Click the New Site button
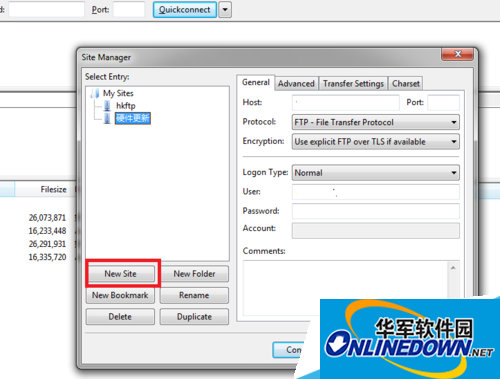The height and width of the screenshot is (379, 500). [120, 274]
